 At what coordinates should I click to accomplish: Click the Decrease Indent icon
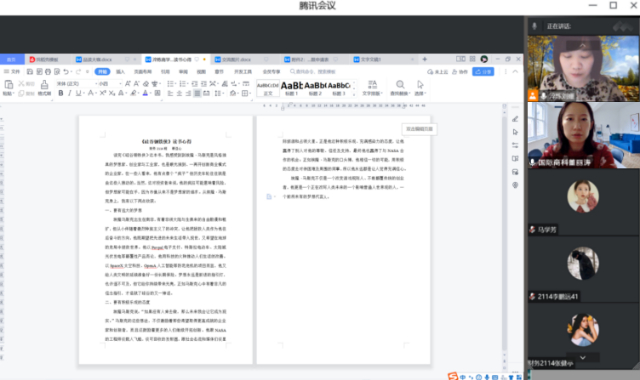click(x=195, y=84)
